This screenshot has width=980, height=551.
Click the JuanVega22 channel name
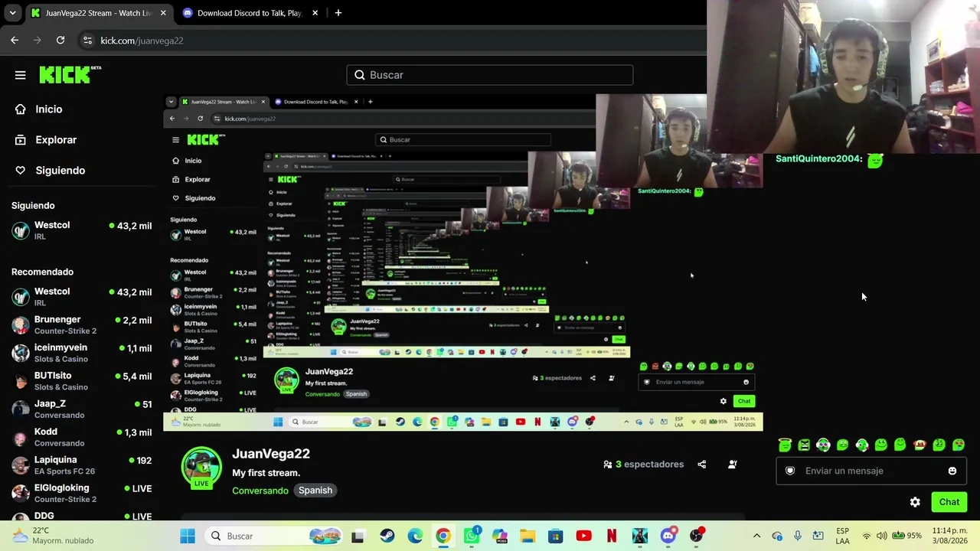pyautogui.click(x=271, y=454)
